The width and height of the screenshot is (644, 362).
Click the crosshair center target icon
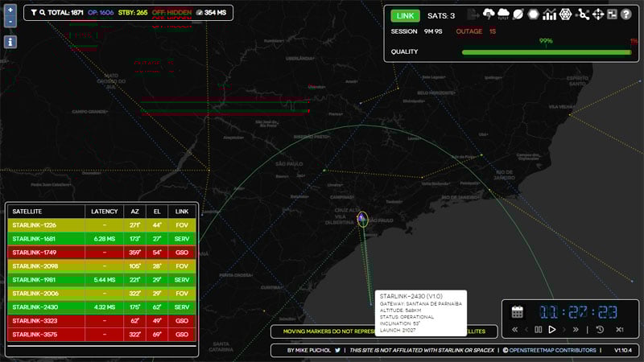coord(598,14)
